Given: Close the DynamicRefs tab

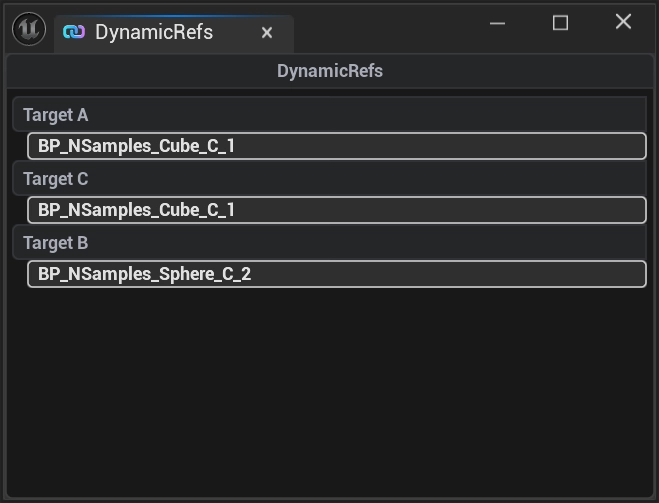Looking at the screenshot, I should 267,32.
